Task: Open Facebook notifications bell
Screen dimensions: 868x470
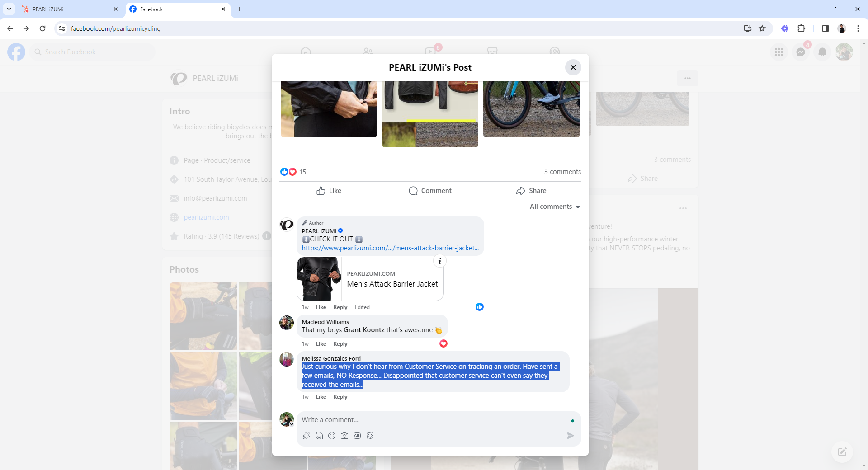Action: point(822,52)
